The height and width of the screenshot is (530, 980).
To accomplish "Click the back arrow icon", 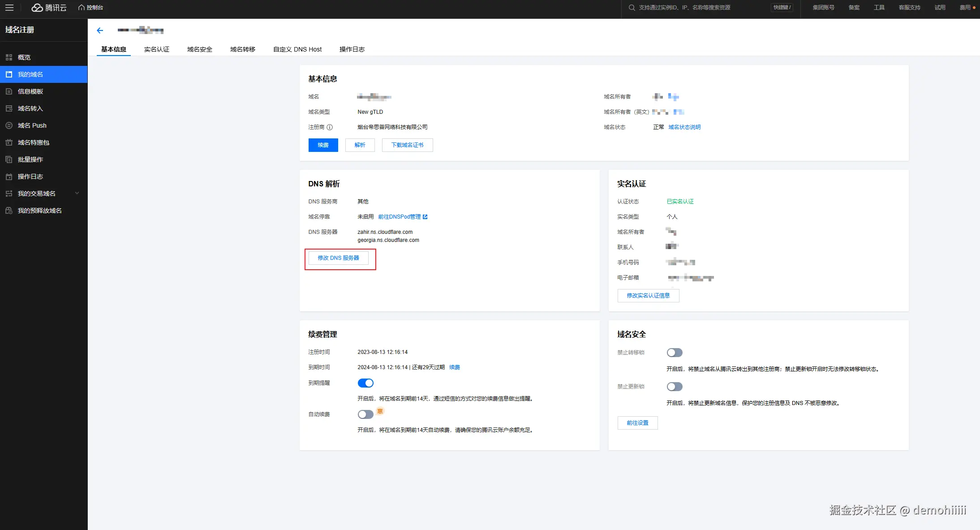I will [x=100, y=30].
